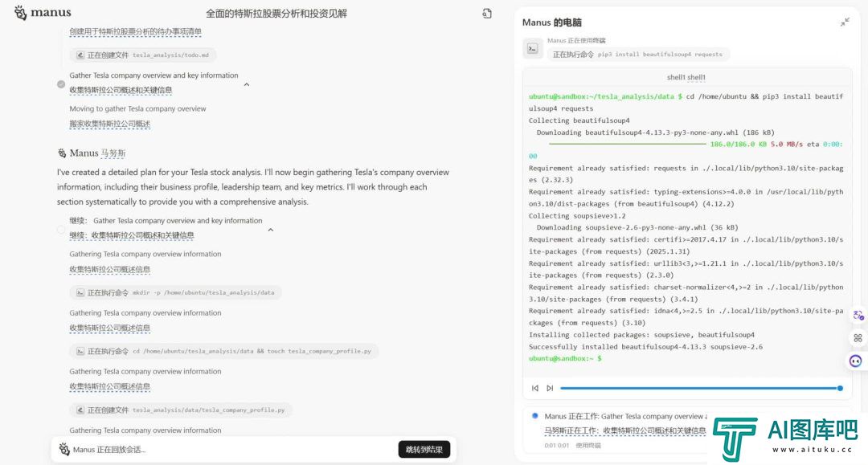The height and width of the screenshot is (465, 868).
Task: Click the translated text 创建用于特斯拉股票分析的待办事项清单
Action: coord(135,31)
